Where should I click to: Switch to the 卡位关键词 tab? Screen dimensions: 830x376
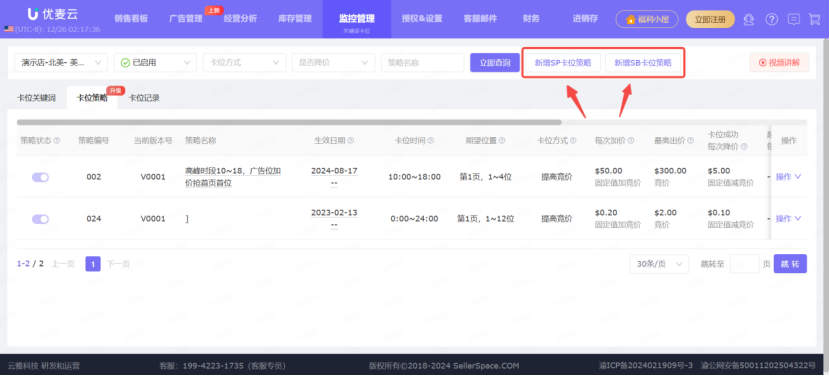click(x=36, y=98)
